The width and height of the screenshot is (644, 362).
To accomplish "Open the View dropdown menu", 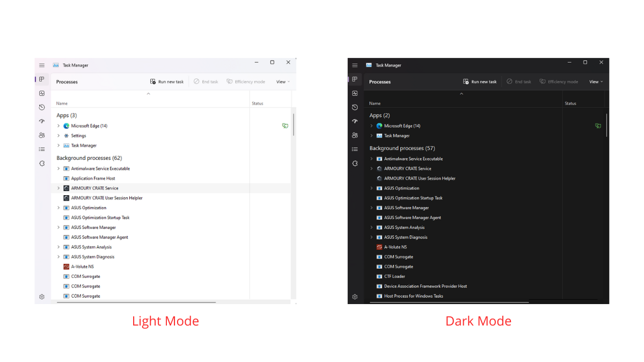I will (x=282, y=81).
